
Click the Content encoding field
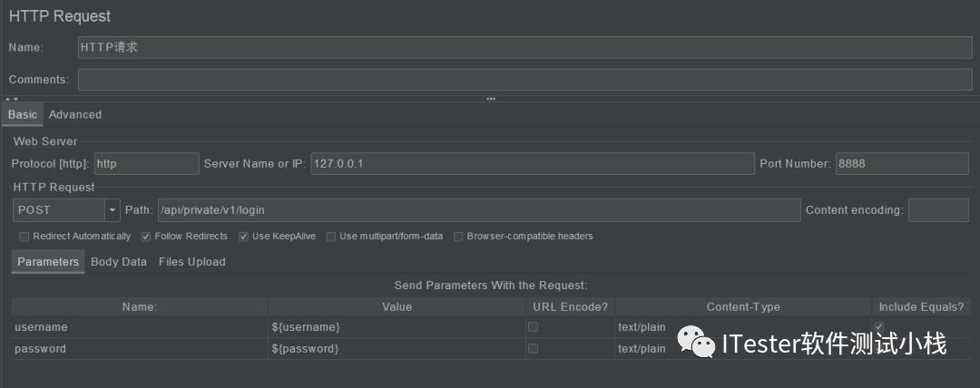[x=938, y=210]
